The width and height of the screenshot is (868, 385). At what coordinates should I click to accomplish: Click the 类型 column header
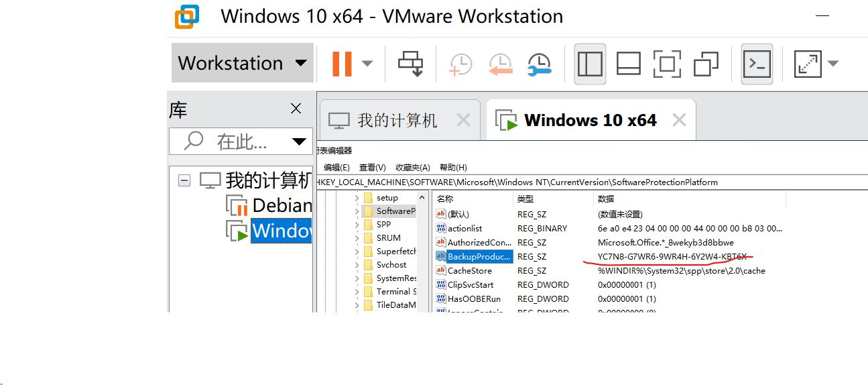553,199
